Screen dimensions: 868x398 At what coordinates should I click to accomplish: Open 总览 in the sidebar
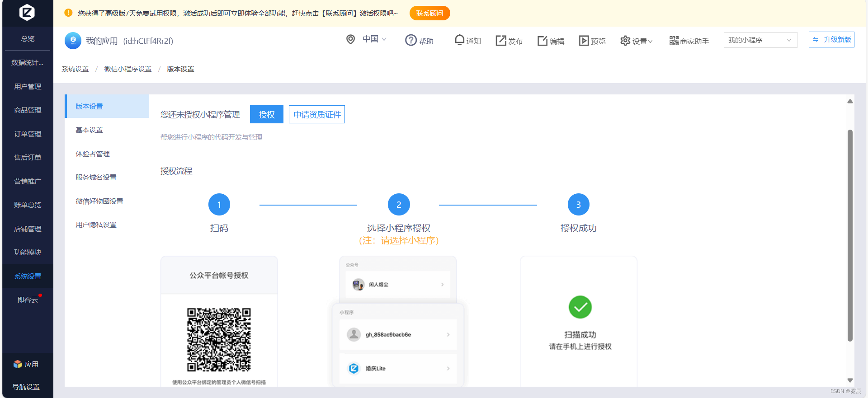coord(28,38)
